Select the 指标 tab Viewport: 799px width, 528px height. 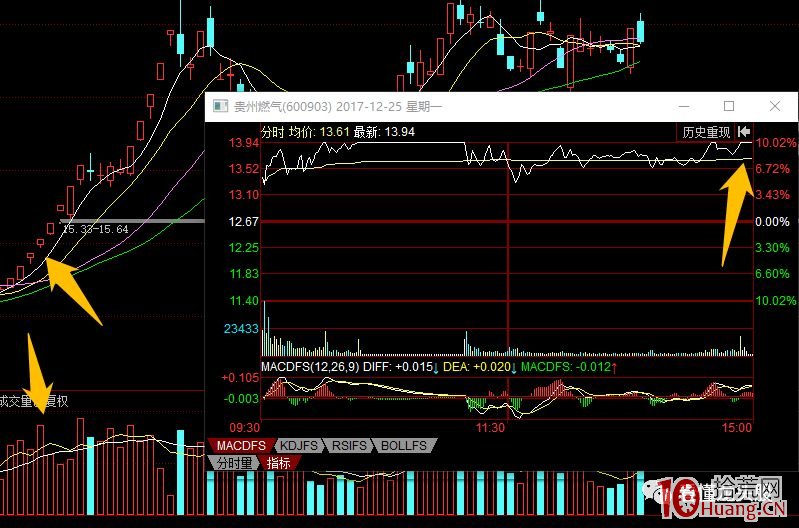(279, 463)
